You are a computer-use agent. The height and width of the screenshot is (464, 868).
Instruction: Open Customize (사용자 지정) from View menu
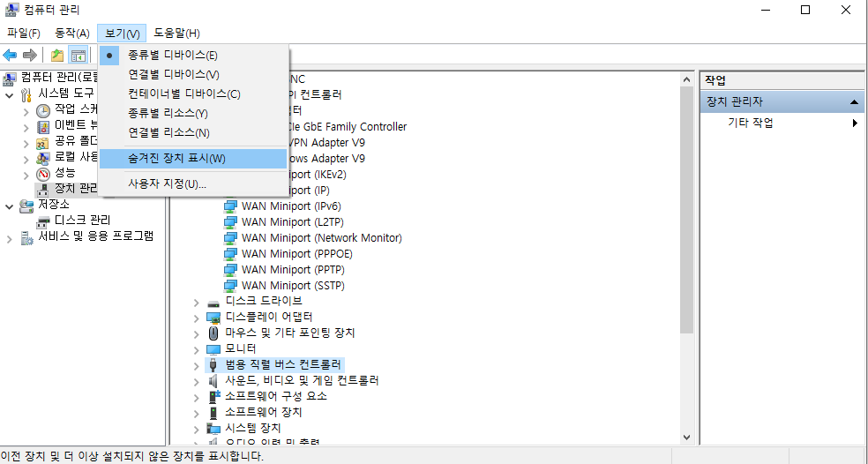[x=193, y=183]
